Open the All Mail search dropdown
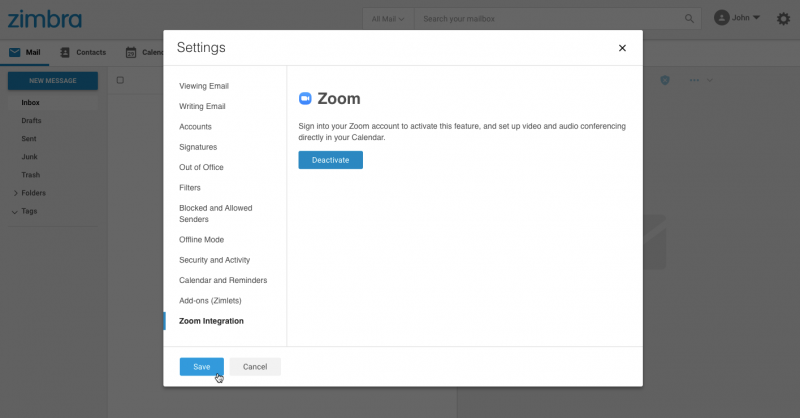This screenshot has width=800, height=418. click(388, 19)
